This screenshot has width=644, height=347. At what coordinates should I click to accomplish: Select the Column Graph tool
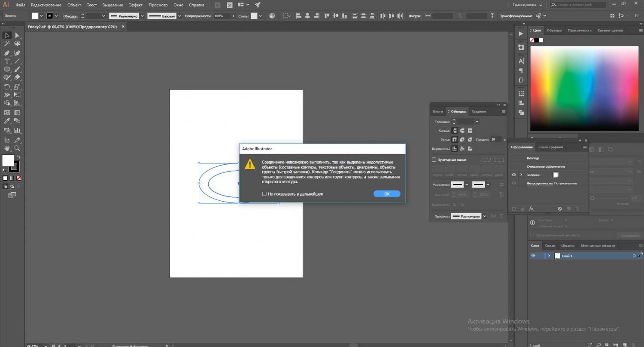click(18, 130)
